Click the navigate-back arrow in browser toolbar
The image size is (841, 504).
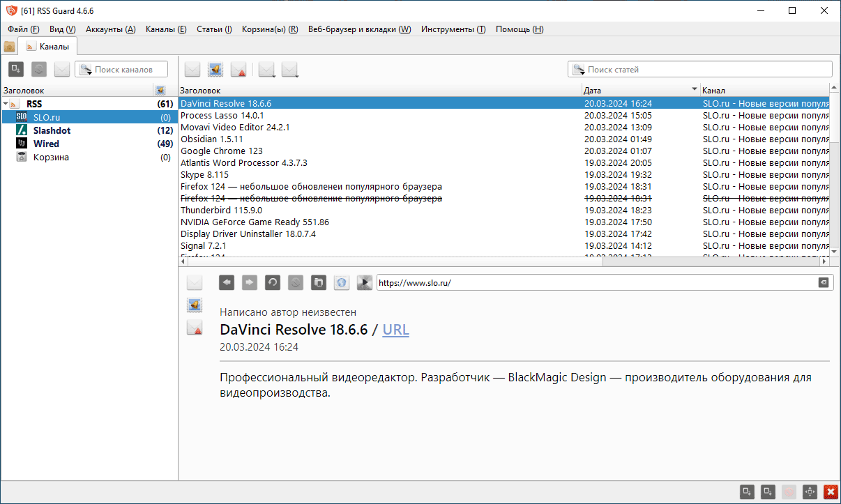pyautogui.click(x=226, y=282)
